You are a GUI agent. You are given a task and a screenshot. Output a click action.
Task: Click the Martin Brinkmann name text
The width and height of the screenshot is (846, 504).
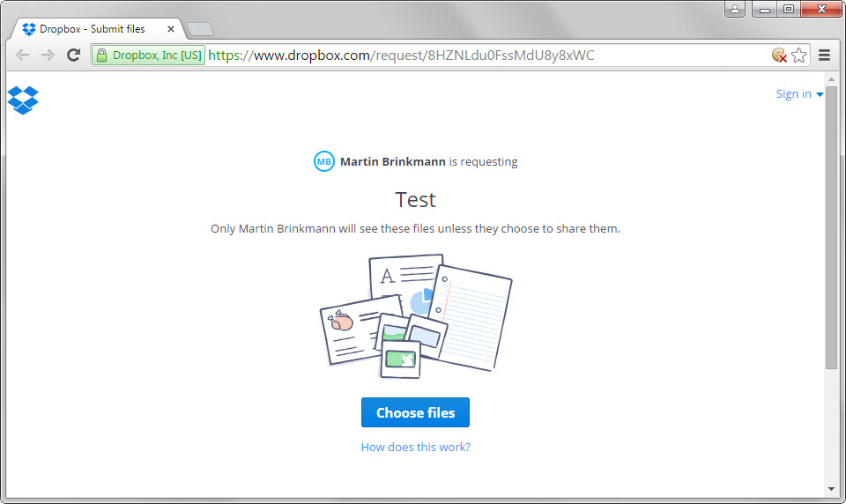tap(393, 161)
